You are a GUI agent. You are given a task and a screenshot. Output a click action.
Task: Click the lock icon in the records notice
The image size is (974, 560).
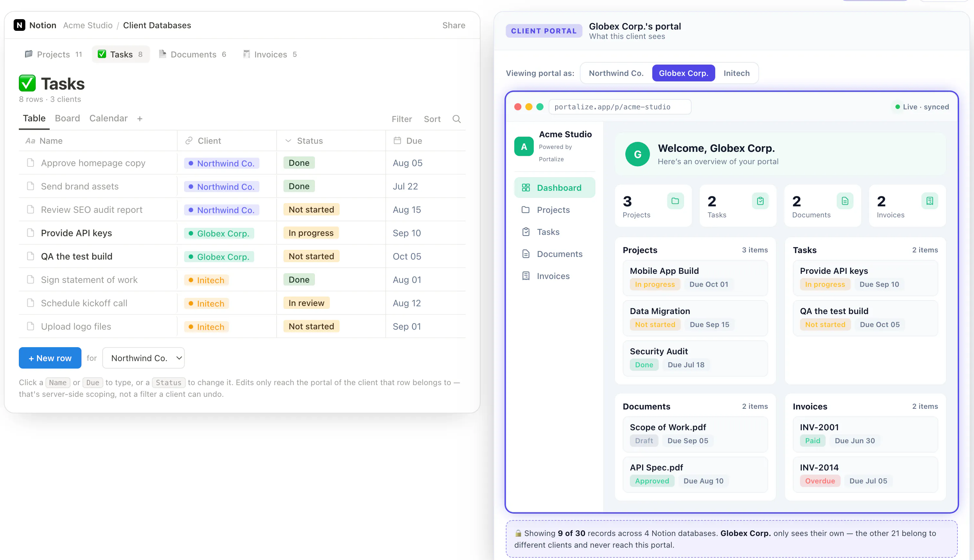point(518,533)
